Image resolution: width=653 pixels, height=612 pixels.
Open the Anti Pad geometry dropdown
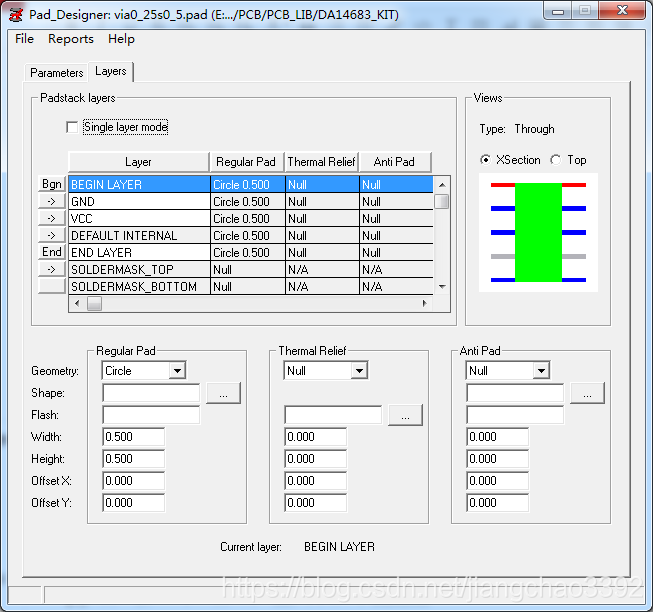click(541, 371)
